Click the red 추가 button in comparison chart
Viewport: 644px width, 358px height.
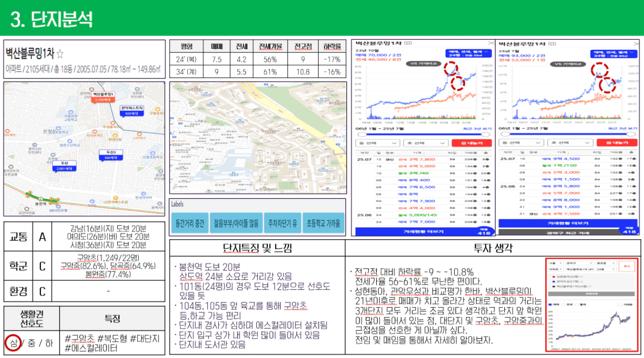[626, 266]
